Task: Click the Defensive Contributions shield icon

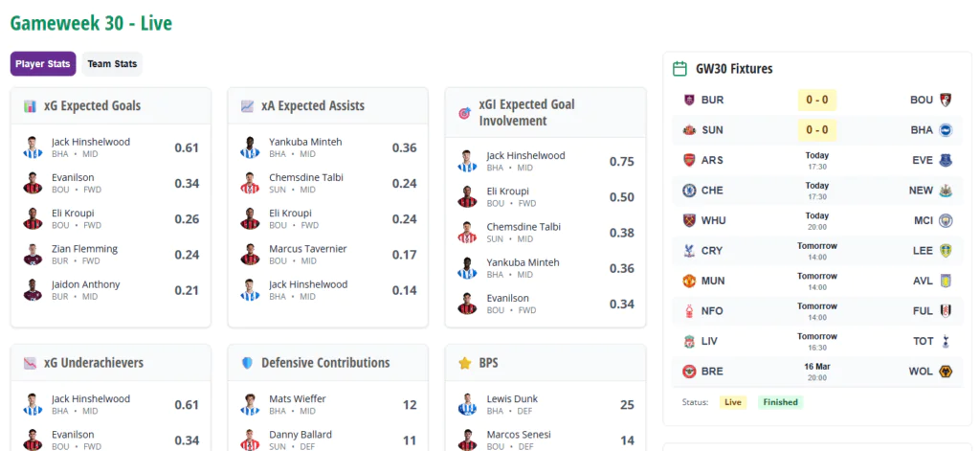Action: (x=247, y=363)
